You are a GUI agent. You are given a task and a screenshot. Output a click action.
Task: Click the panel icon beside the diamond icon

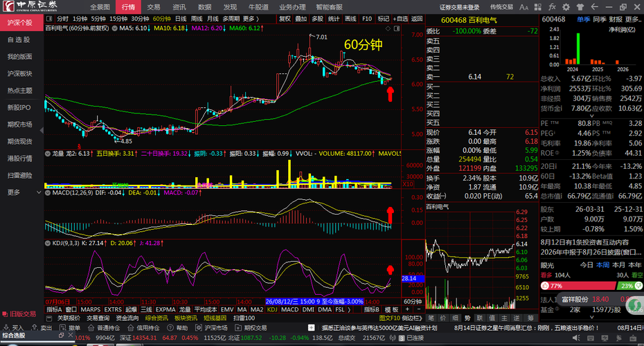396,28
